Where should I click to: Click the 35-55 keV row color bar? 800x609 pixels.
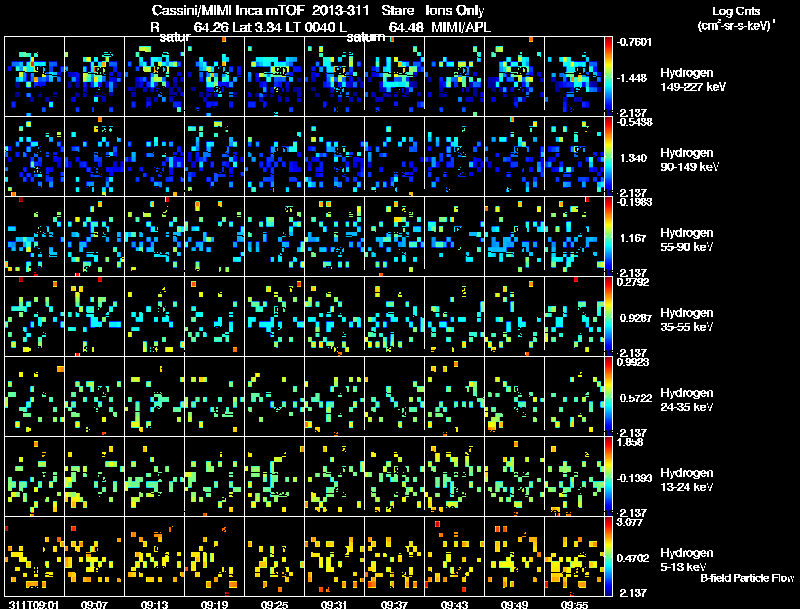tap(608, 316)
